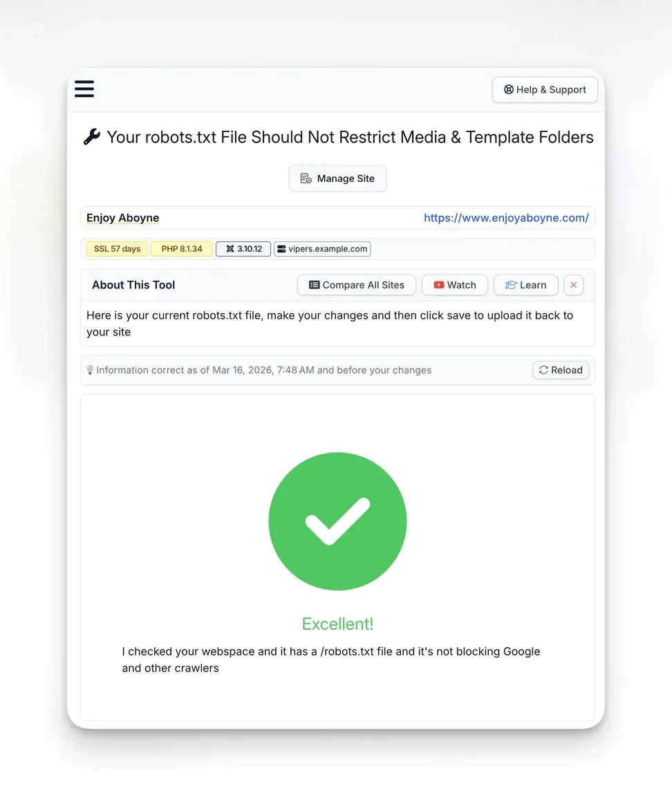672x796 pixels.
Task: Click the table icon on Compare All Sites
Action: 316,284
